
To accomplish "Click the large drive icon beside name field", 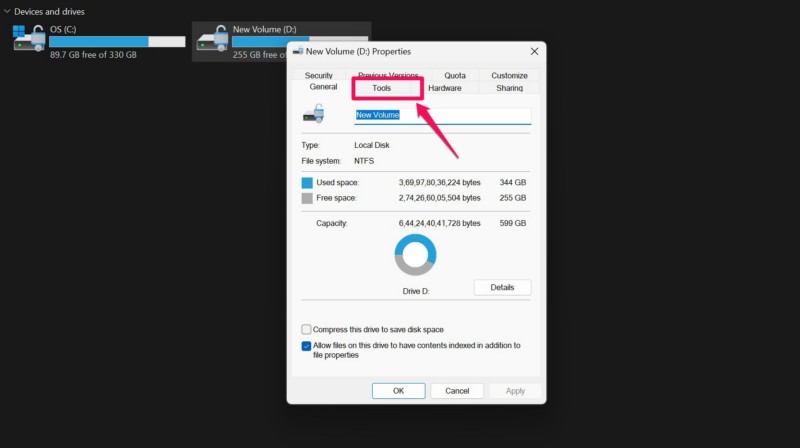I will [x=314, y=113].
